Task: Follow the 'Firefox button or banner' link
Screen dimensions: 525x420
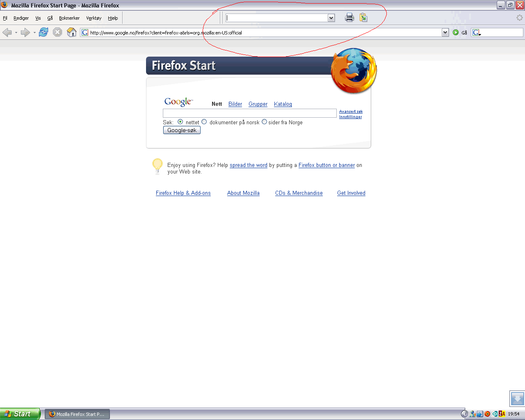Action: click(x=326, y=165)
